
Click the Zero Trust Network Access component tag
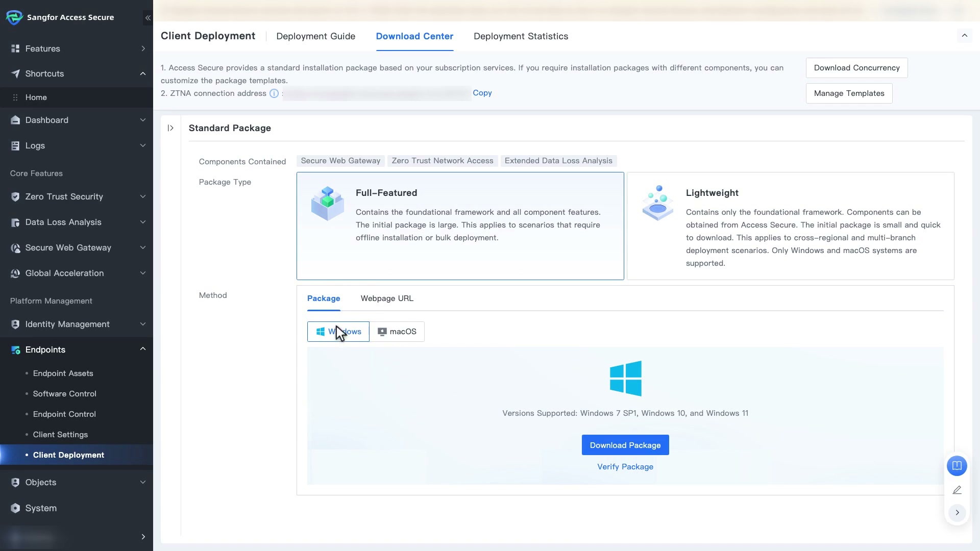pyautogui.click(x=443, y=161)
